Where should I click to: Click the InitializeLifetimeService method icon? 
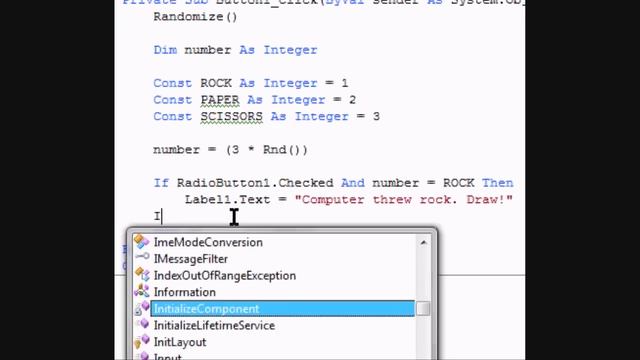click(143, 324)
